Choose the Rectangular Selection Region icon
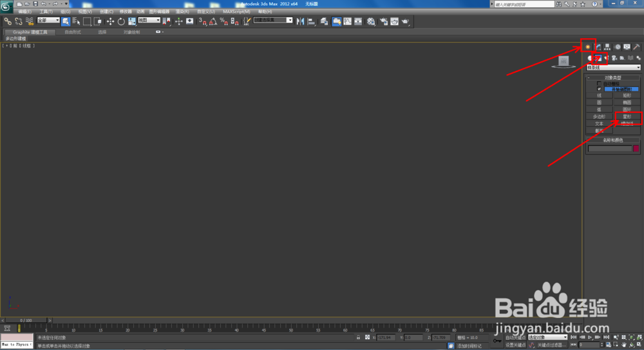 (x=87, y=21)
